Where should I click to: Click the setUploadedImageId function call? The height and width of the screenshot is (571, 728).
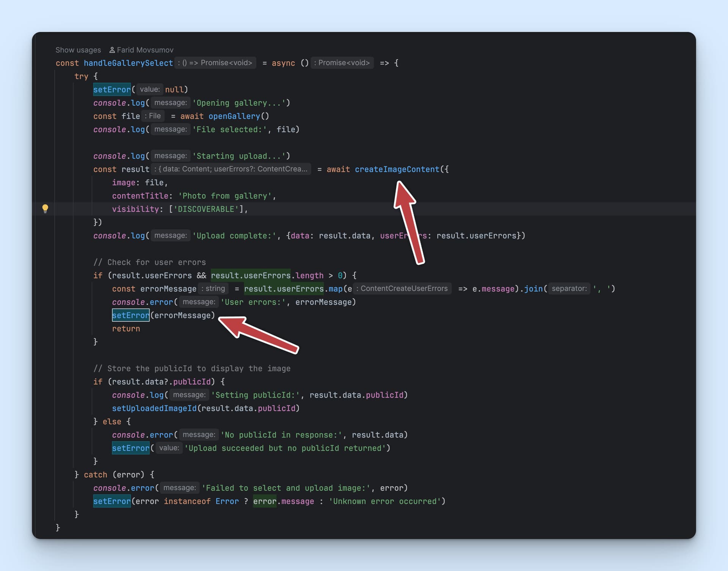(x=154, y=408)
